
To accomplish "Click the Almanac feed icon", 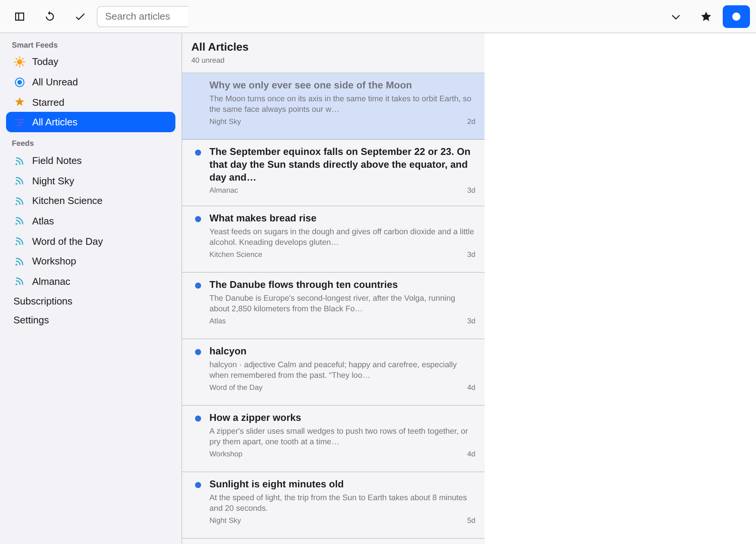I will click(x=20, y=282).
